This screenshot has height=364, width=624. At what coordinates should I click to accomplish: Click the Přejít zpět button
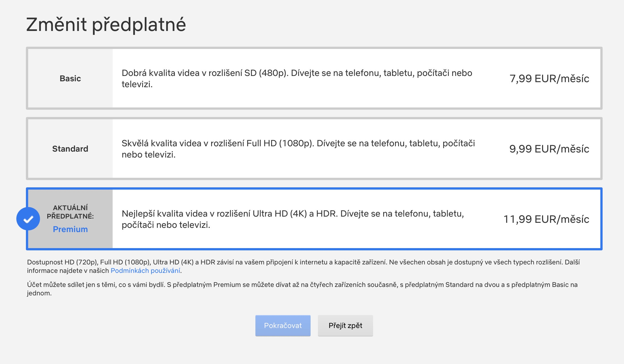click(345, 325)
